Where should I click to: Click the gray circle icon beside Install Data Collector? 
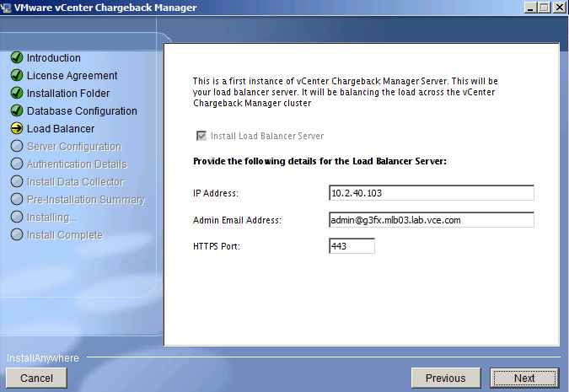click(x=17, y=181)
